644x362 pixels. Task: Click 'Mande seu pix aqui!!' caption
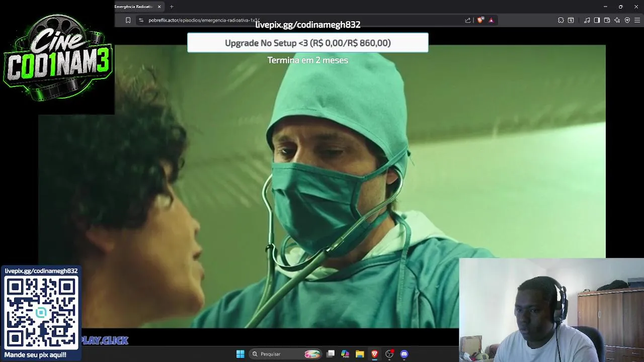(x=35, y=355)
